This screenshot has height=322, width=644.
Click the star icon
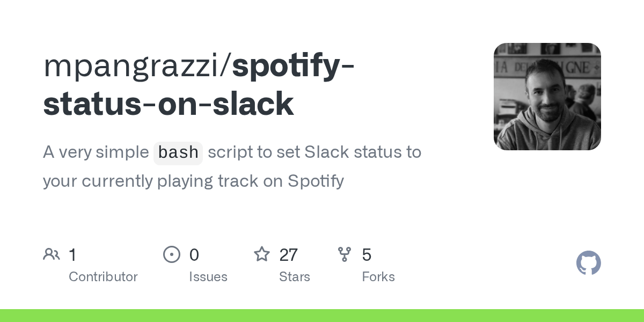(262, 254)
